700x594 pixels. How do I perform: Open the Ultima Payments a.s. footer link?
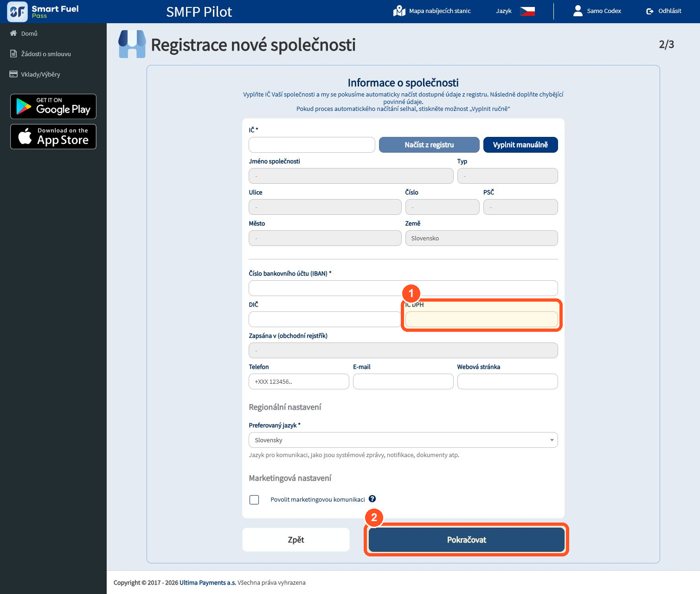click(208, 583)
